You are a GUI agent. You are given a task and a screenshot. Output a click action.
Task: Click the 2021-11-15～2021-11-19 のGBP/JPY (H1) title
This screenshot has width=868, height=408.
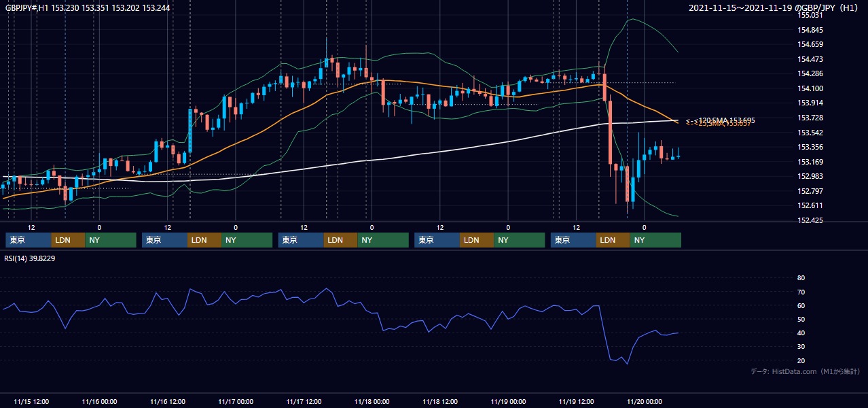click(x=774, y=7)
